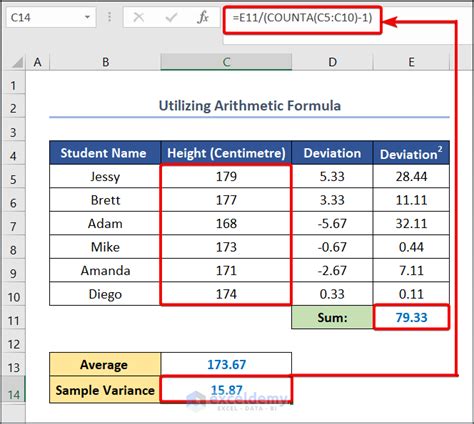474x424 pixels.
Task: Select the cell with name Mike
Action: pyautogui.click(x=105, y=247)
